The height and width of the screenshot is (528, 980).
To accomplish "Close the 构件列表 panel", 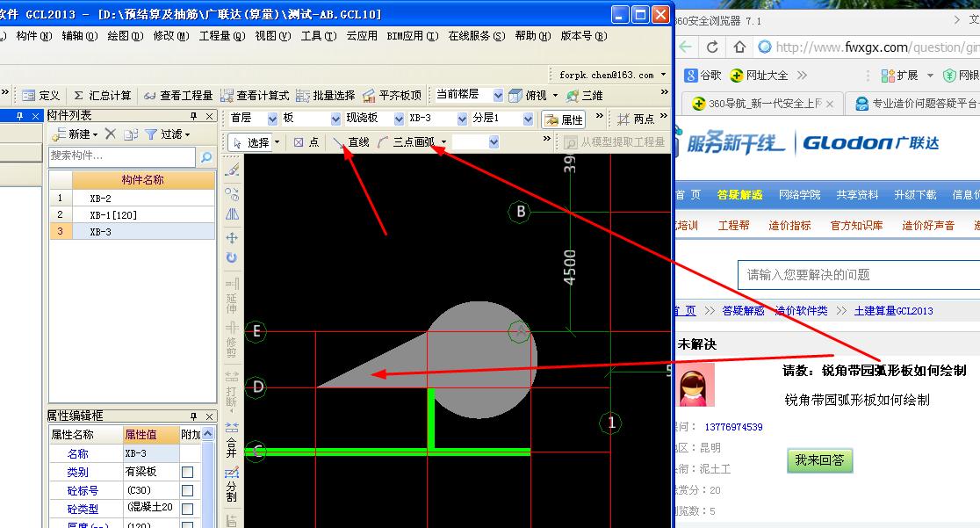I will (x=209, y=116).
